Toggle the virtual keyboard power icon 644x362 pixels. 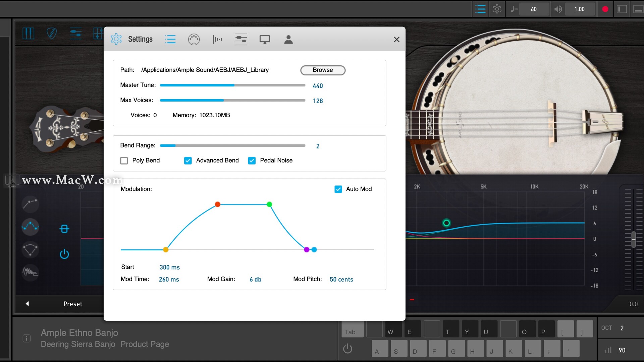[x=348, y=349]
